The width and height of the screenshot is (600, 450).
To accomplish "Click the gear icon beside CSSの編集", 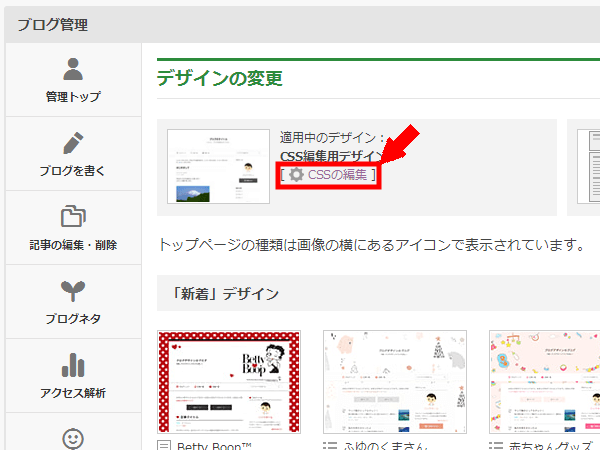I will click(x=296, y=174).
